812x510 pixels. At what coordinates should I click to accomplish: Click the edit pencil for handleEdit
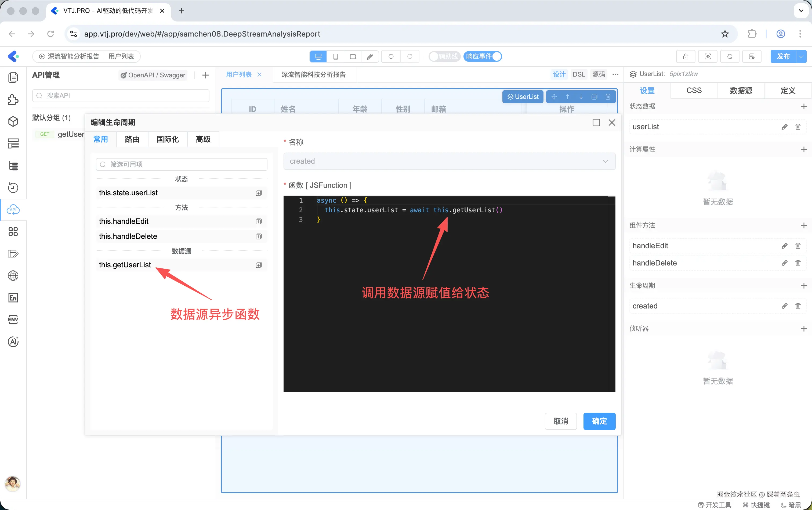784,246
